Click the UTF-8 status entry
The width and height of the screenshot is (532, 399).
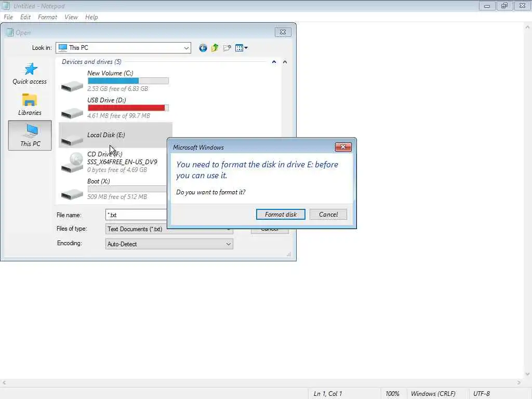[482, 394]
